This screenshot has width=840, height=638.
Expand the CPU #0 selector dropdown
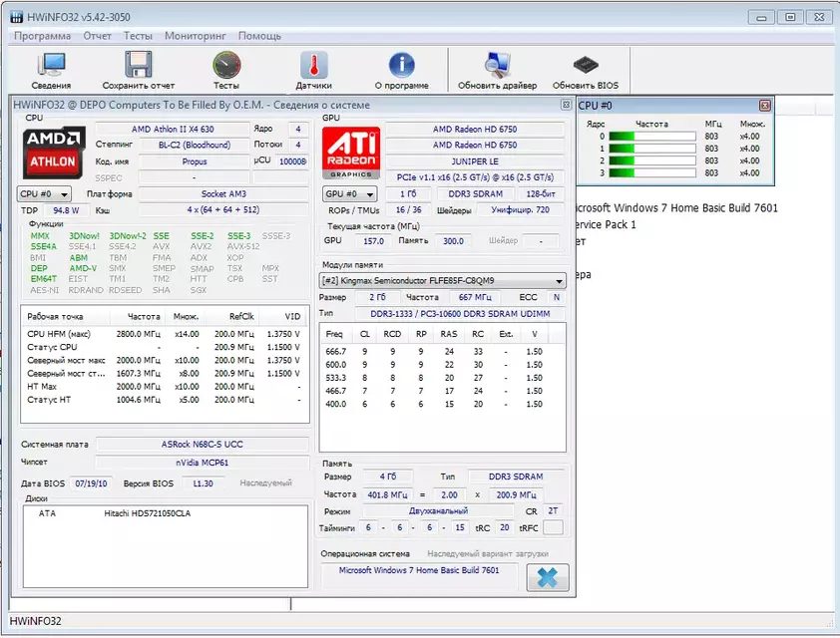point(44,193)
